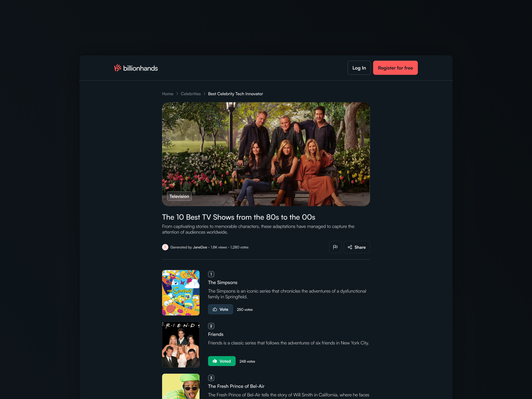Click the share icon next to Share

[x=350, y=247]
